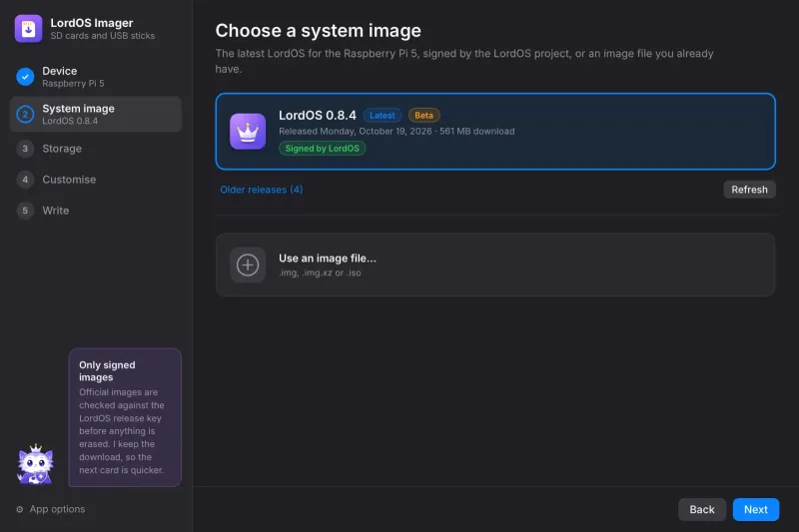
Task: Click the Refresh button
Action: (x=749, y=190)
